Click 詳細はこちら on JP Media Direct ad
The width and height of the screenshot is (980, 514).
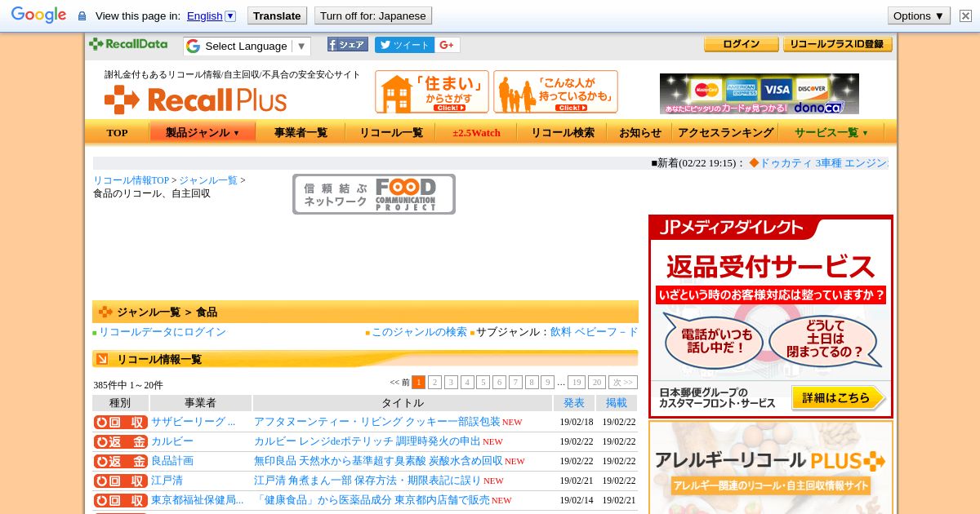[838, 398]
